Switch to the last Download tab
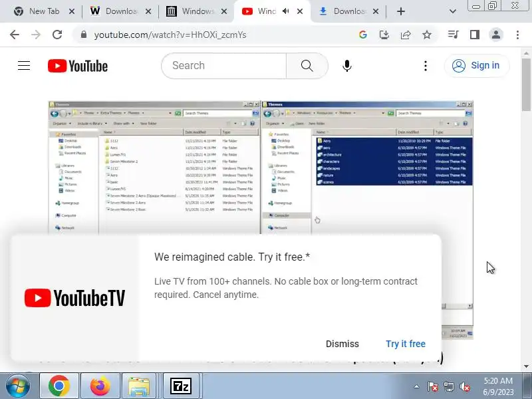 click(348, 11)
